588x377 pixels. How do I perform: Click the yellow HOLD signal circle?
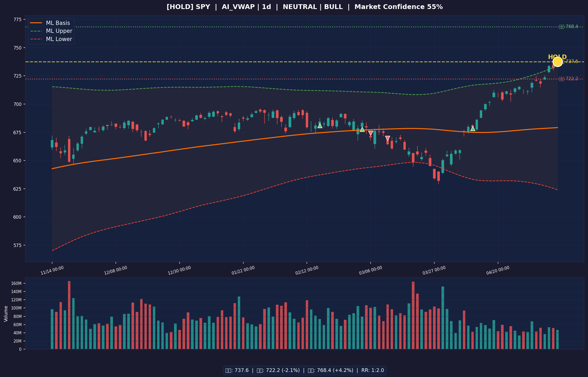point(557,62)
